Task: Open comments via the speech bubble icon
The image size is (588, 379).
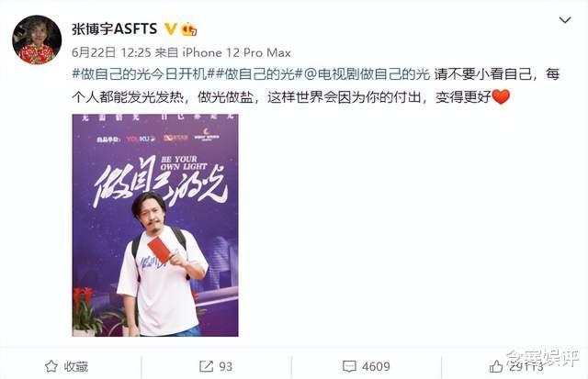Action: coord(349,366)
